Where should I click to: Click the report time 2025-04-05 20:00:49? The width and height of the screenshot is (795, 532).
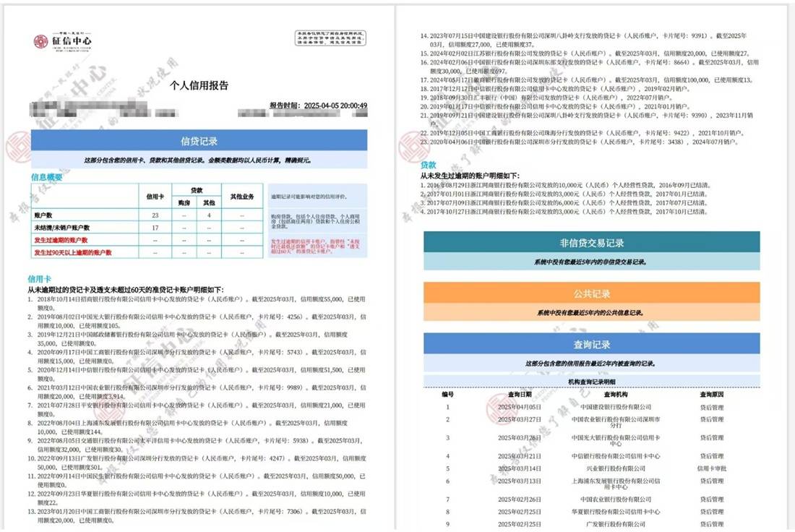click(x=319, y=106)
